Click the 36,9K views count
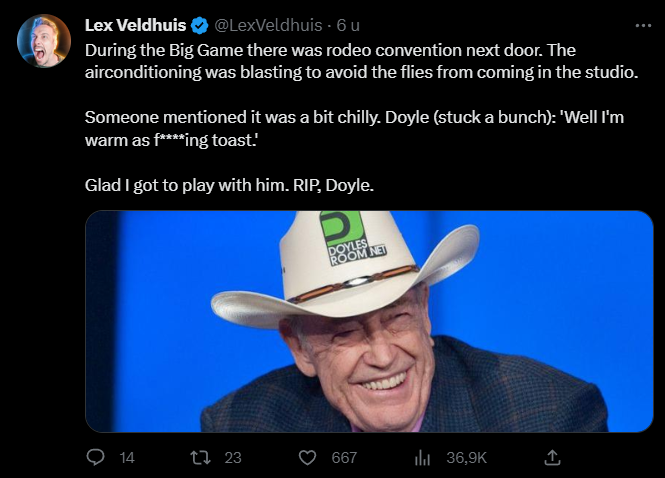Screen dimensions: 665x478 [466, 457]
